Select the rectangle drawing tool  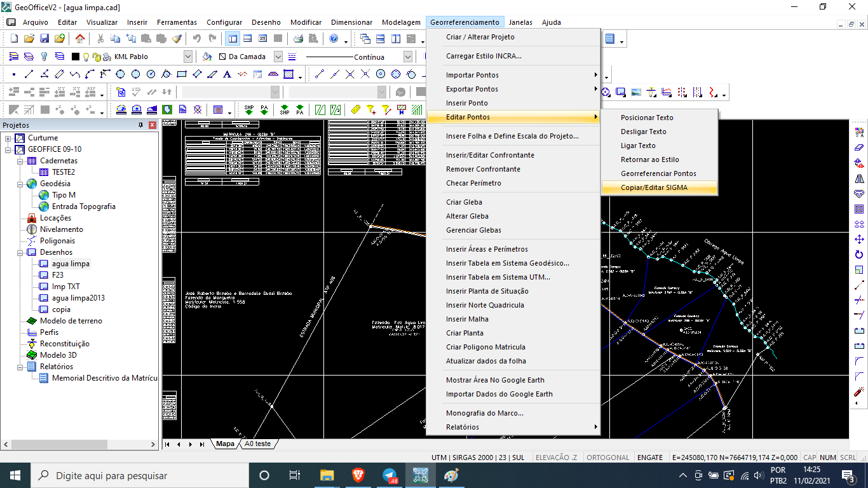click(181, 74)
